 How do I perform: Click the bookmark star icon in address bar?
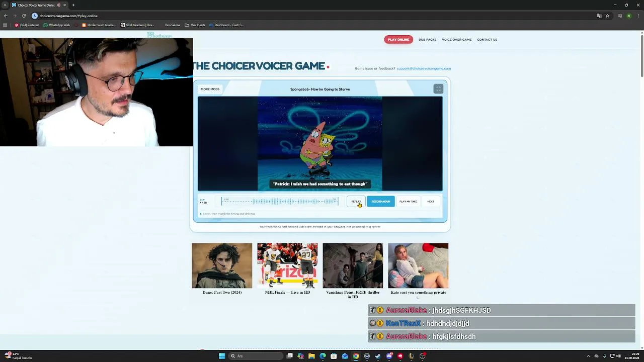(x=607, y=16)
